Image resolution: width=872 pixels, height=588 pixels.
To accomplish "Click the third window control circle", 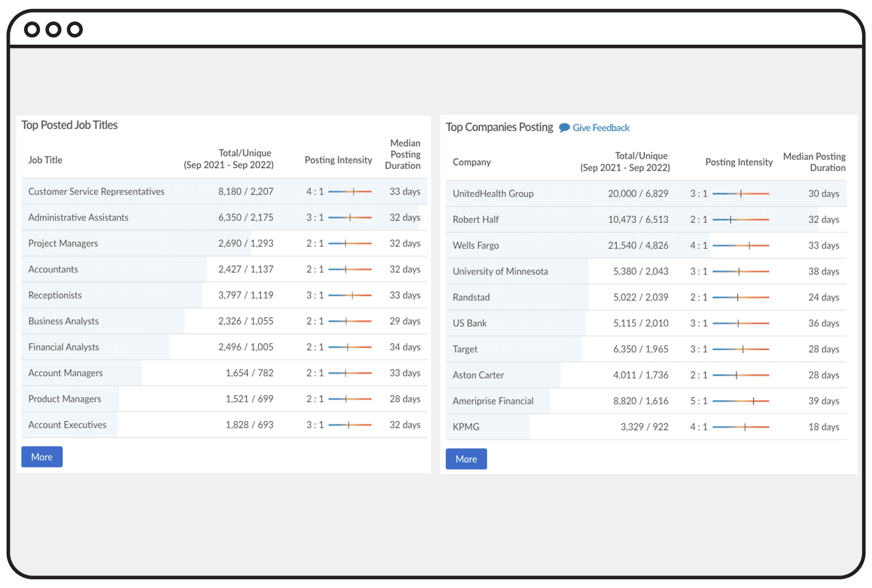I will 75,29.
